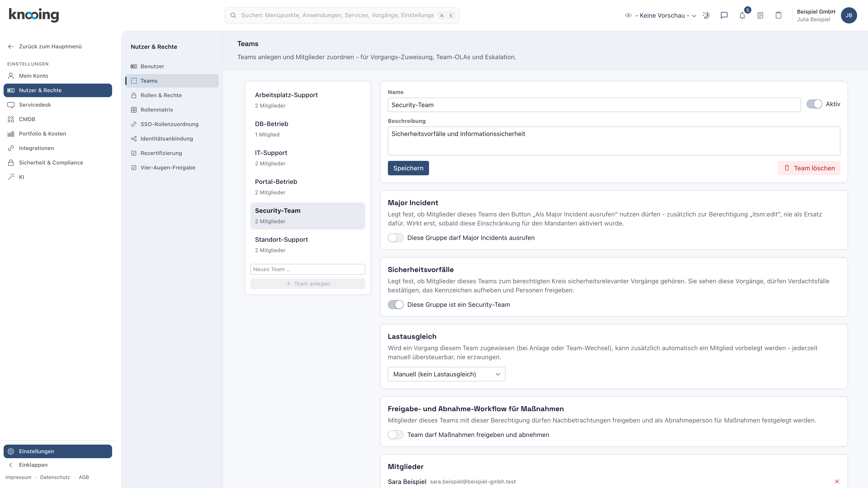Click the knooing logo
868x488 pixels.
pyautogui.click(x=34, y=15)
